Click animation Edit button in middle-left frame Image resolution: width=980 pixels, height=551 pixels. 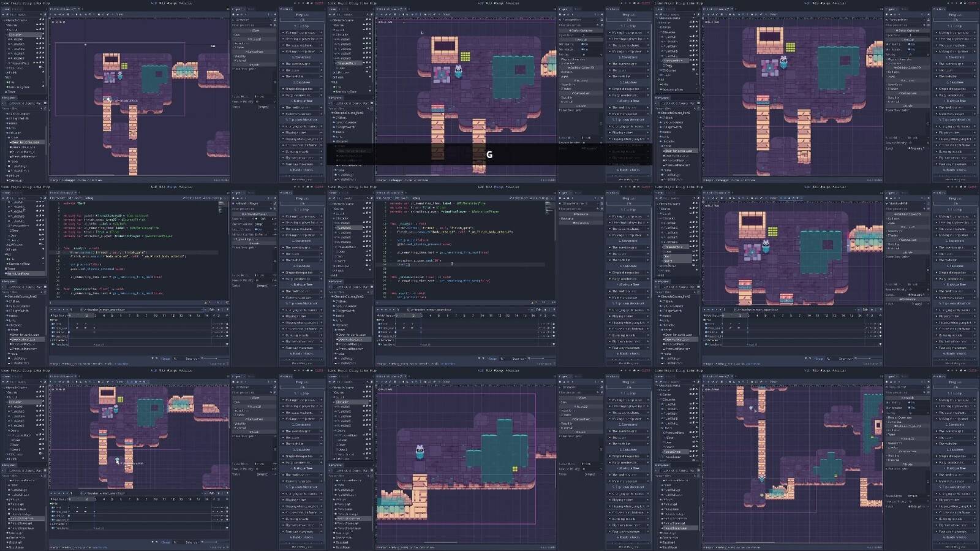[x=213, y=310]
